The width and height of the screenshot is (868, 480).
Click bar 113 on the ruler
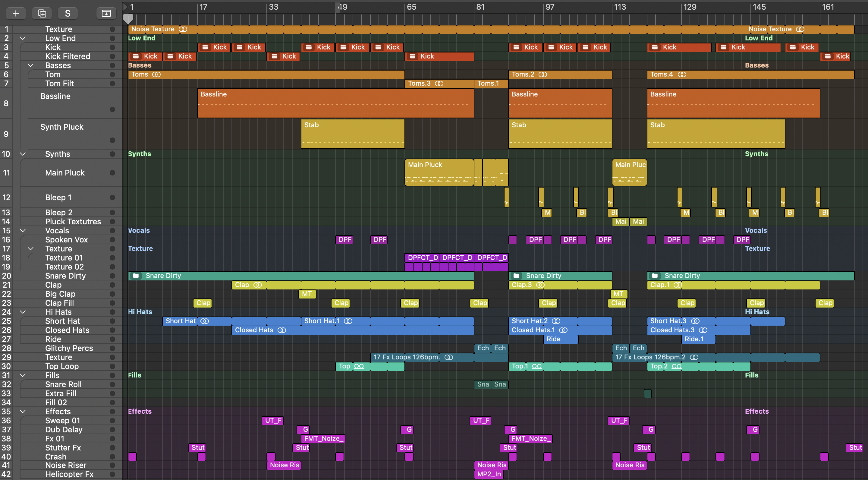pyautogui.click(x=620, y=7)
